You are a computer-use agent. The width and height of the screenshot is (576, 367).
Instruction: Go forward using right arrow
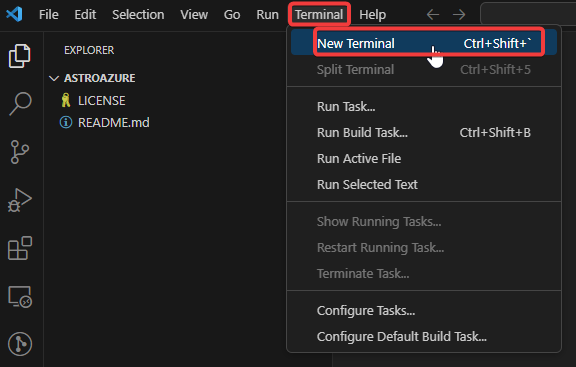pyautogui.click(x=459, y=15)
